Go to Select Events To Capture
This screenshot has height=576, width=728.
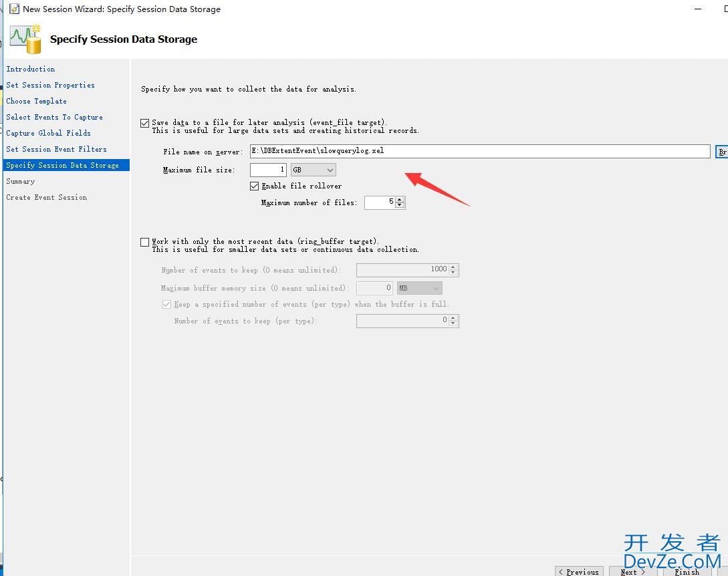[x=54, y=117]
